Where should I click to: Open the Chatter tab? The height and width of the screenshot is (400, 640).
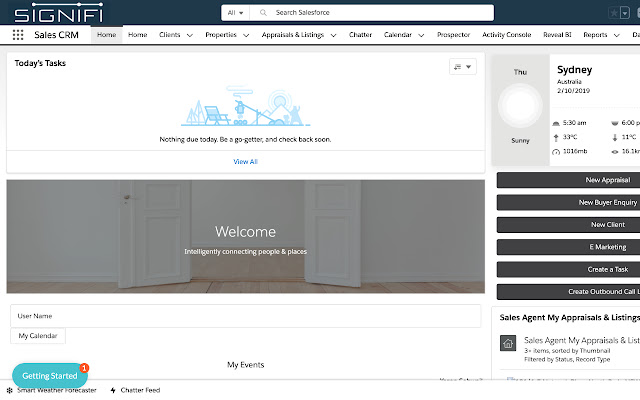[360, 35]
